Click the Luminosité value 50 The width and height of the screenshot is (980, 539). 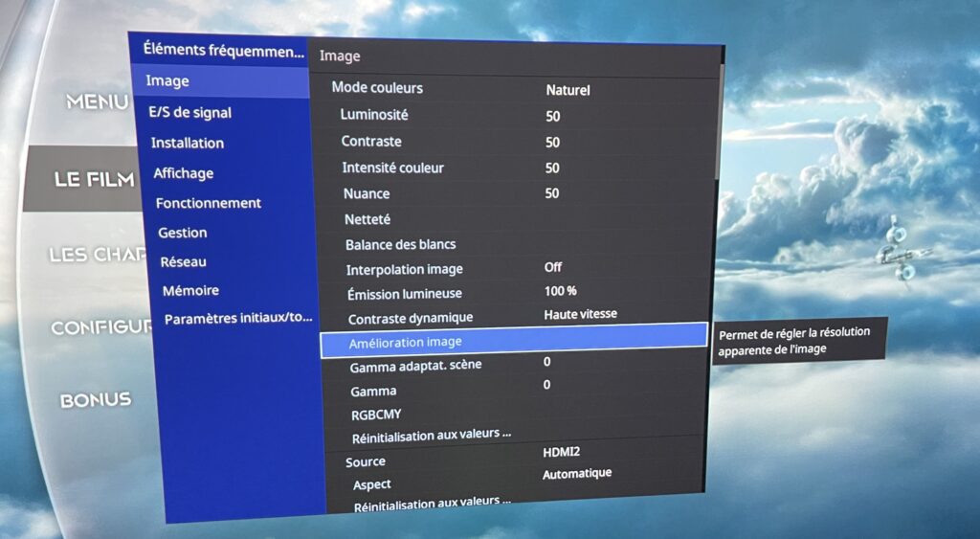point(552,116)
